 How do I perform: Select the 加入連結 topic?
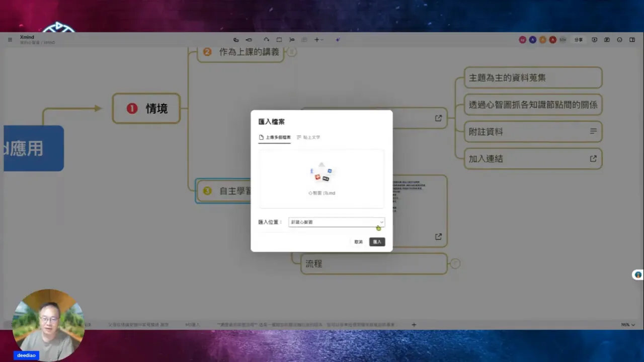(x=533, y=158)
